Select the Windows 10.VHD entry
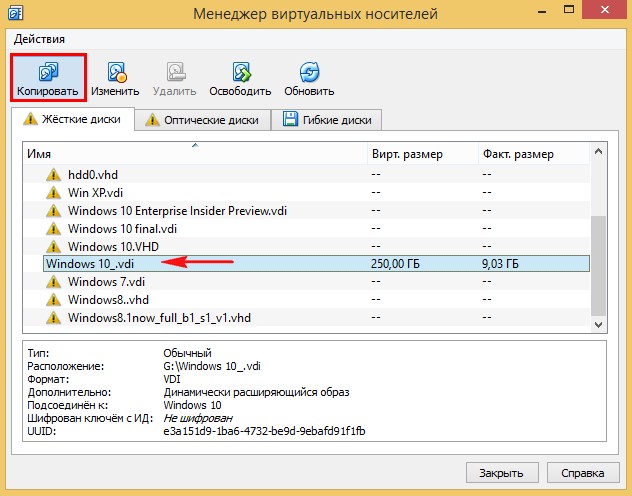632x496 pixels. pyautogui.click(x=306, y=246)
